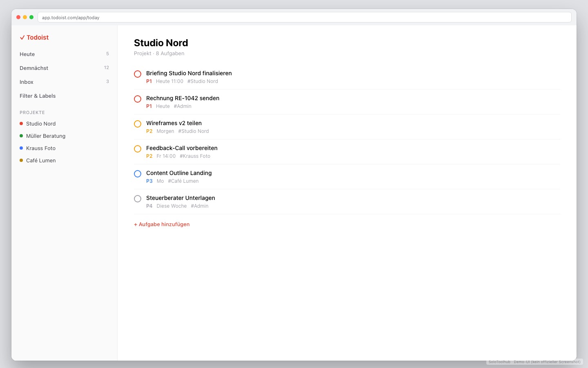The width and height of the screenshot is (588, 368).
Task: Click P2 label under Feedback-Call vorbereiten
Action: (x=149, y=156)
